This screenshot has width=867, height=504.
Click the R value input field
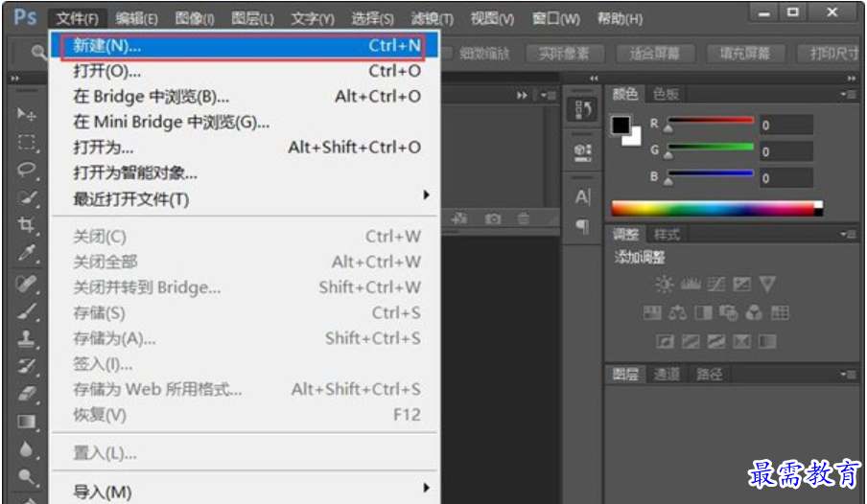point(785,125)
